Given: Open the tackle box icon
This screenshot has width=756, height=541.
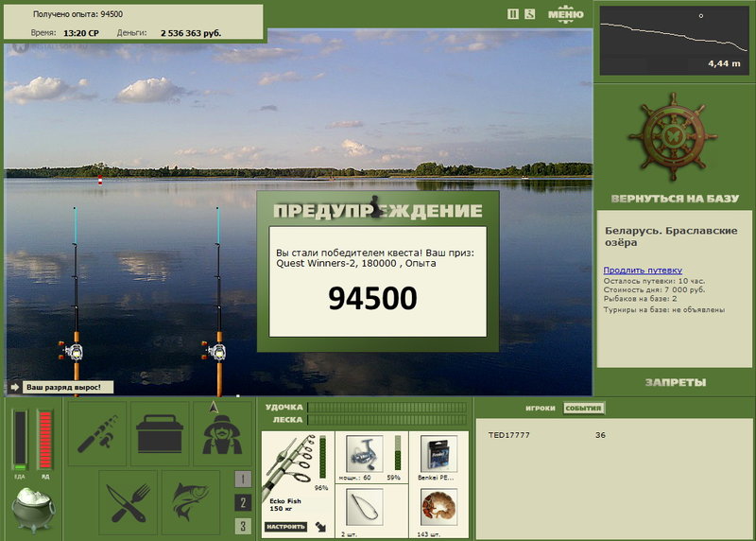Looking at the screenshot, I should (x=160, y=433).
